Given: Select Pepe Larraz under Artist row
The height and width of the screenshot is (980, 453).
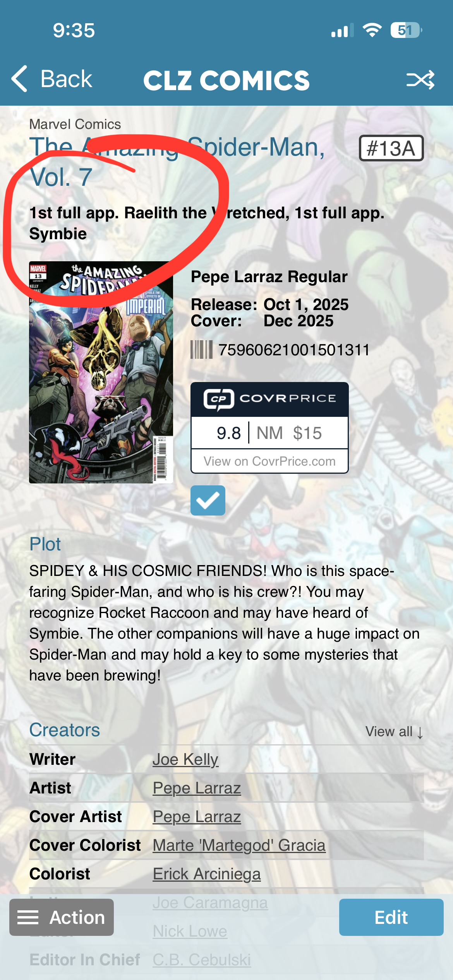Looking at the screenshot, I should click(x=197, y=788).
